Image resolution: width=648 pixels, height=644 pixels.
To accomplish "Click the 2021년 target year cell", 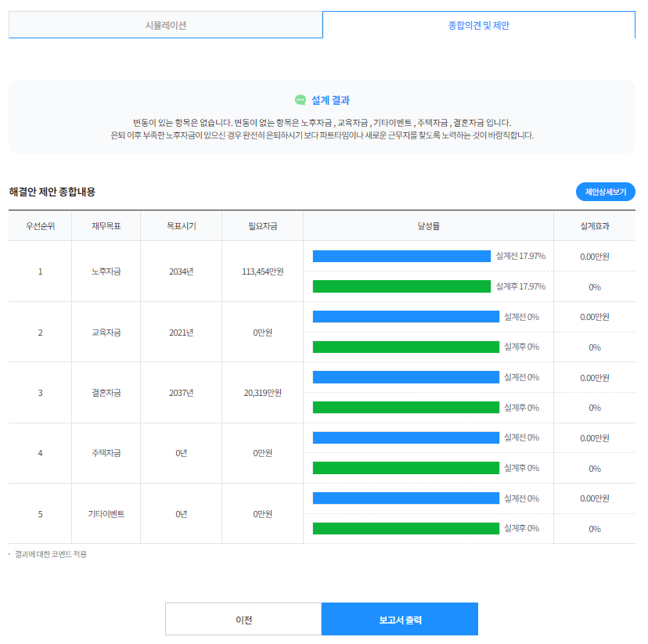I will click(x=181, y=333).
